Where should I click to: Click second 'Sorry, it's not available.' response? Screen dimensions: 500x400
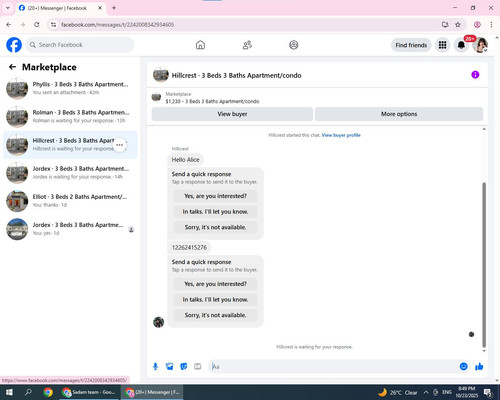[215, 315]
